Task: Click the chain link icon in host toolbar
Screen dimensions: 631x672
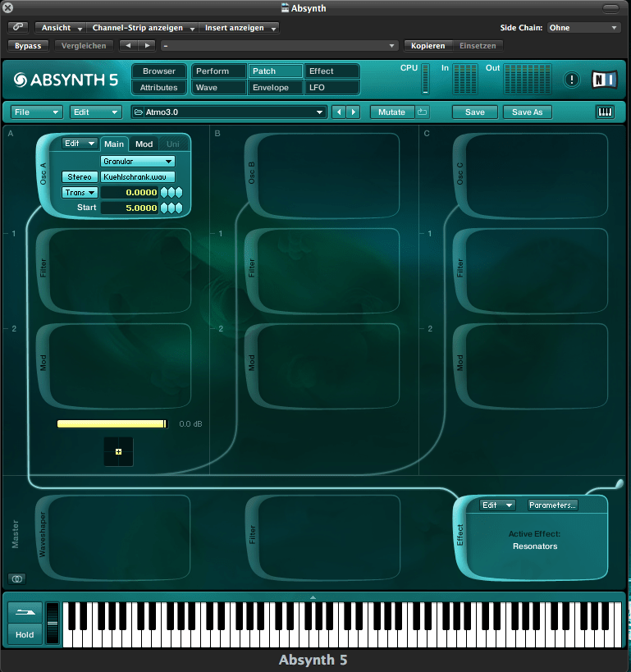Action: pyautogui.click(x=17, y=28)
